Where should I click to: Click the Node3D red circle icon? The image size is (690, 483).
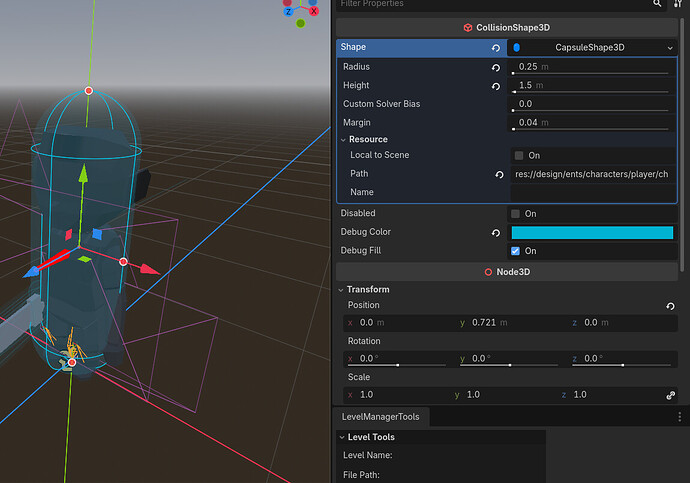tap(488, 272)
